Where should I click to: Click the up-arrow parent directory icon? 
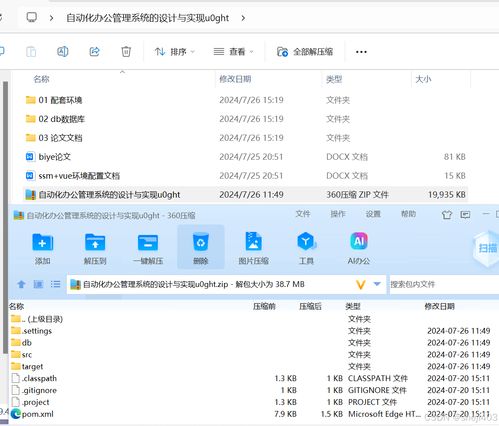pos(21,284)
